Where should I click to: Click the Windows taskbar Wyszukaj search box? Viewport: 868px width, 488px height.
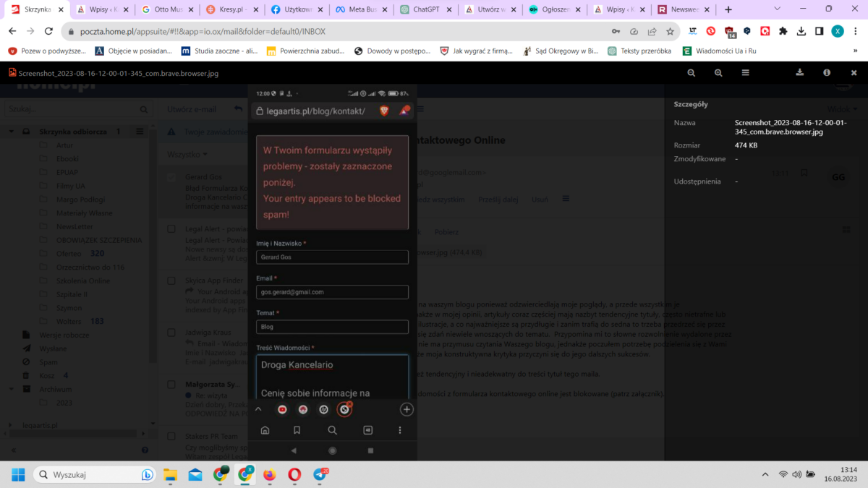point(94,474)
